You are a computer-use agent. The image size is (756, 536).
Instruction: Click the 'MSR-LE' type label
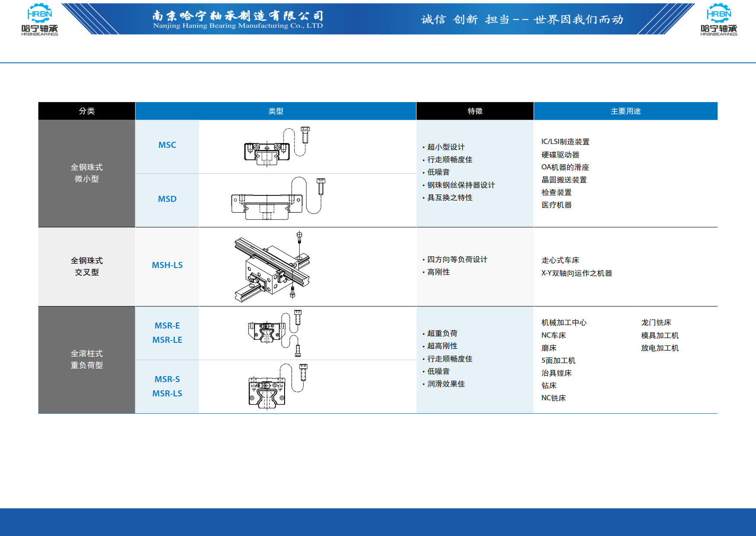click(x=167, y=340)
